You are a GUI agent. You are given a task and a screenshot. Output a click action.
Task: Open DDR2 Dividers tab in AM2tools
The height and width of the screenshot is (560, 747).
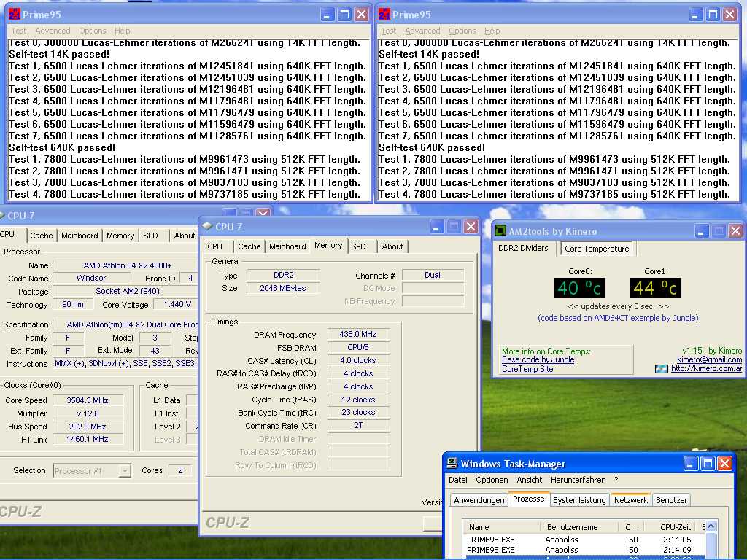(523, 248)
